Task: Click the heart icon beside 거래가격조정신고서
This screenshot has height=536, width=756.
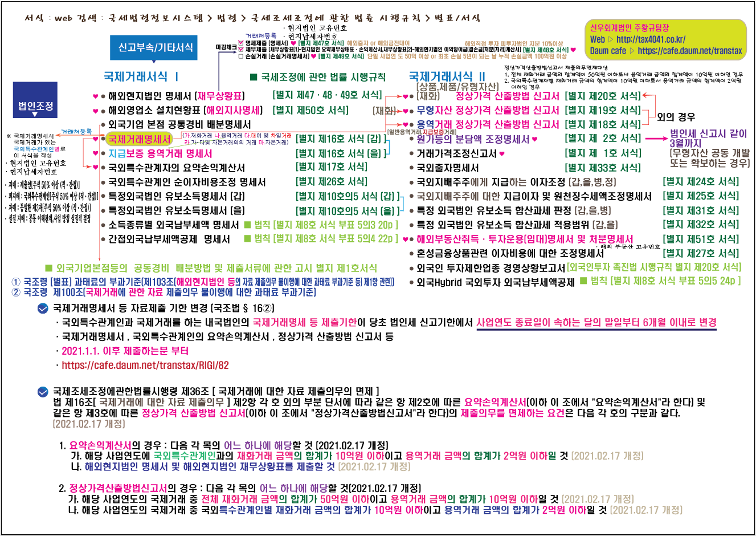Action: tap(502, 153)
